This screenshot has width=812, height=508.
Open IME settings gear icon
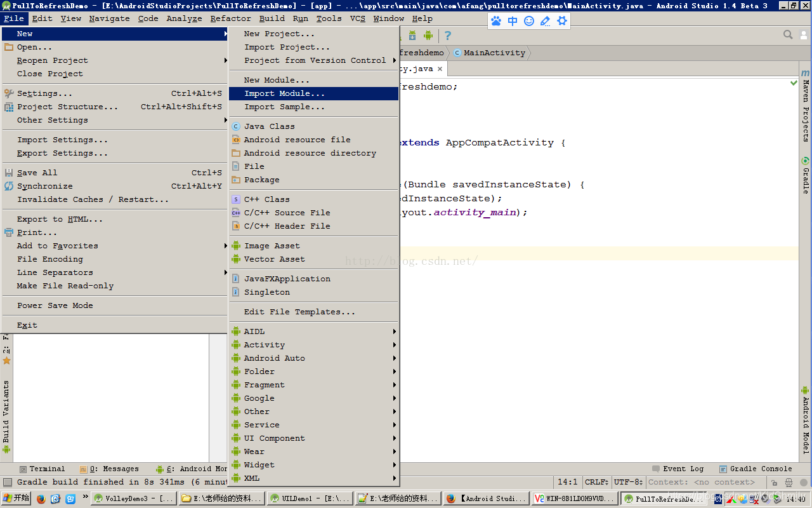click(562, 21)
